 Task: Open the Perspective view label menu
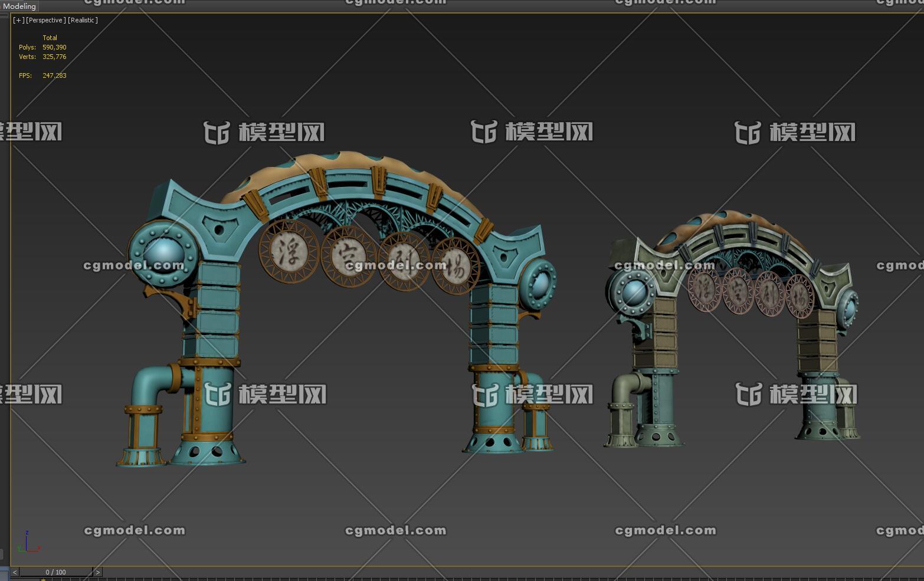(x=46, y=20)
